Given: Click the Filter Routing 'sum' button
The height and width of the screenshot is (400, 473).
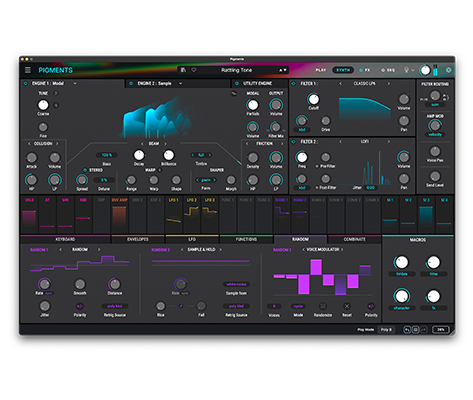Looking at the screenshot, I should (x=435, y=105).
